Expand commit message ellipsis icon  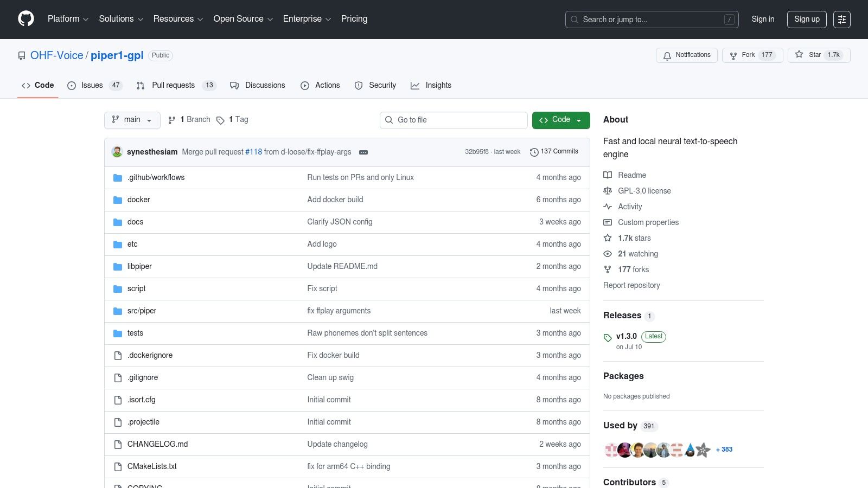pyautogui.click(x=363, y=152)
